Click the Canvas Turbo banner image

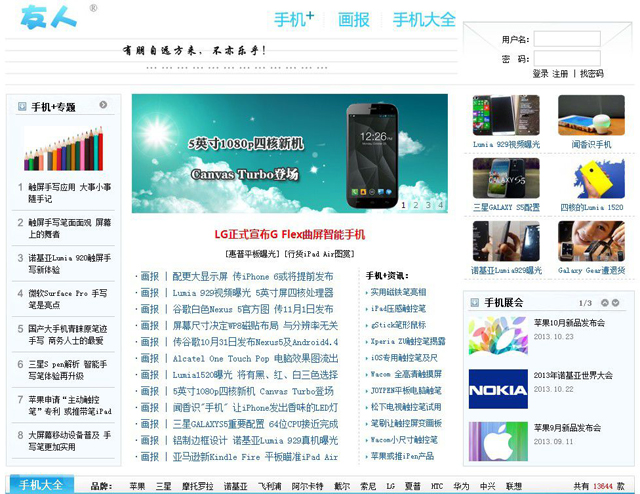point(289,154)
